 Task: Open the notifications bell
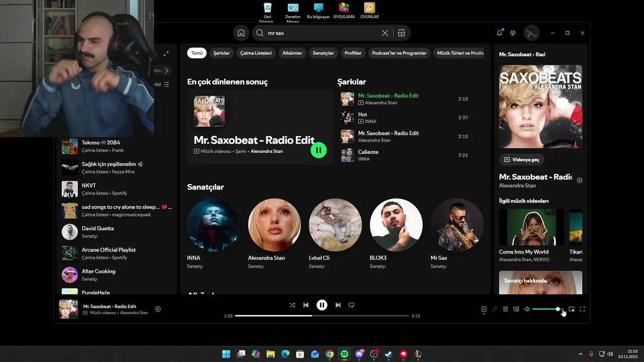pyautogui.click(x=500, y=33)
